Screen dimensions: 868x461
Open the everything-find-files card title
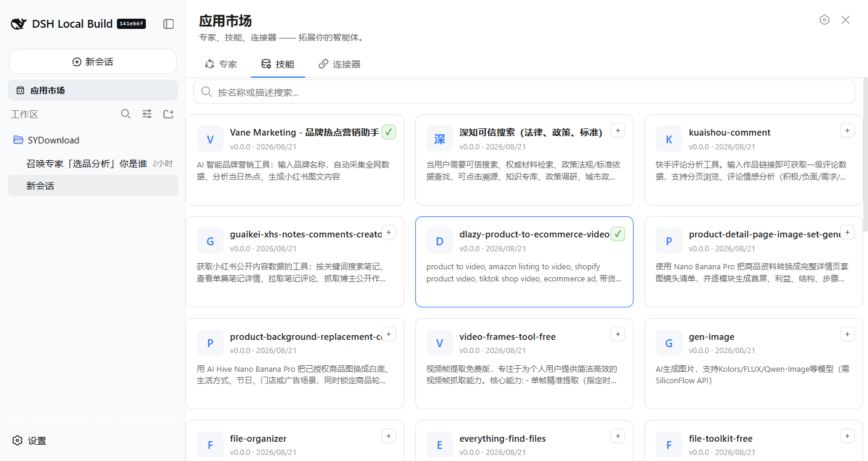coord(503,438)
